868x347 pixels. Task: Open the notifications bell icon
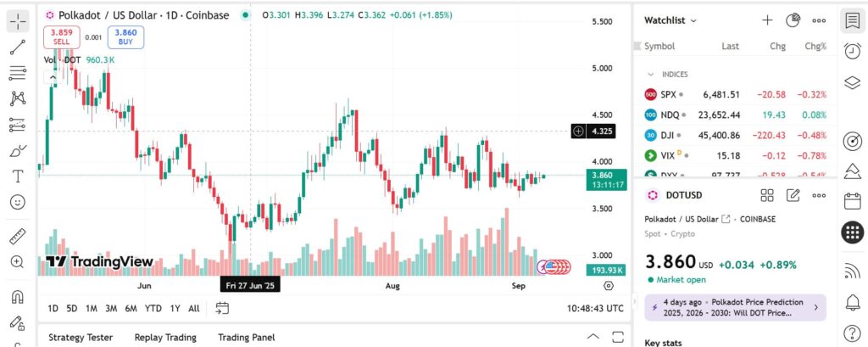(853, 302)
